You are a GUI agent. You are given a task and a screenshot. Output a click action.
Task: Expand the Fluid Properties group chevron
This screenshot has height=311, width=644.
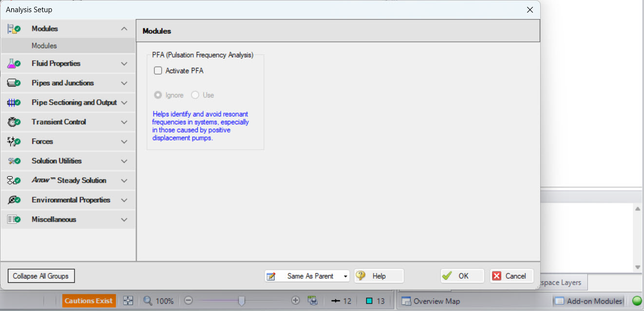point(124,63)
